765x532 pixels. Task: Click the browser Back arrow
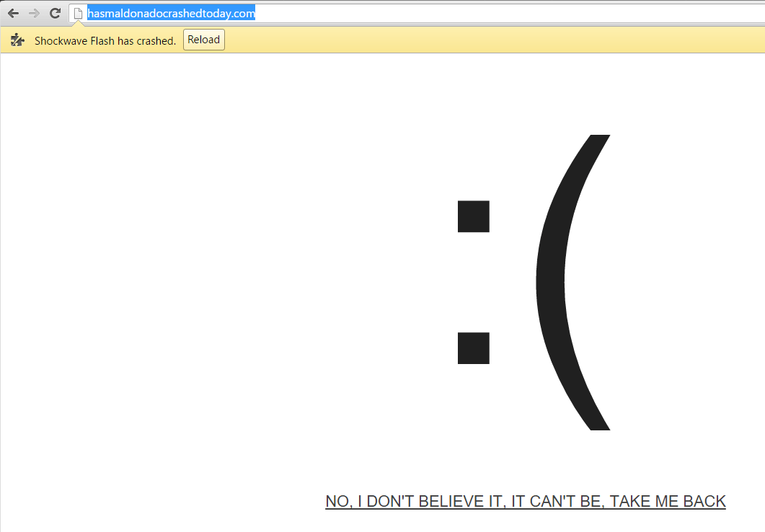click(x=13, y=13)
